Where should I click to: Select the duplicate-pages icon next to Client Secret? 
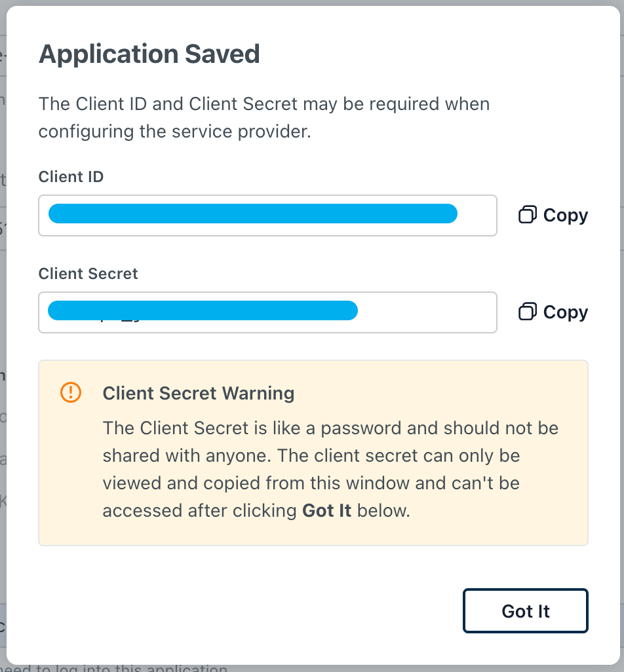click(x=527, y=312)
